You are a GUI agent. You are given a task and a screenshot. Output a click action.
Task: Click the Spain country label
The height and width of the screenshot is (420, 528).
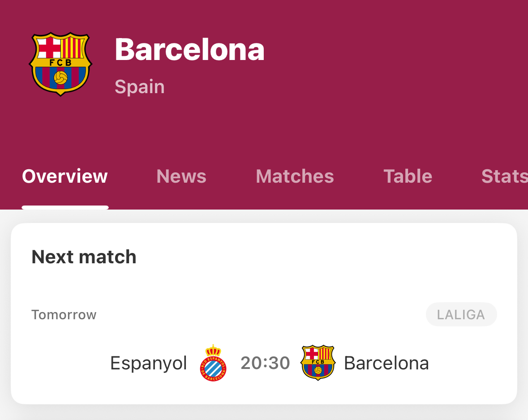140,87
